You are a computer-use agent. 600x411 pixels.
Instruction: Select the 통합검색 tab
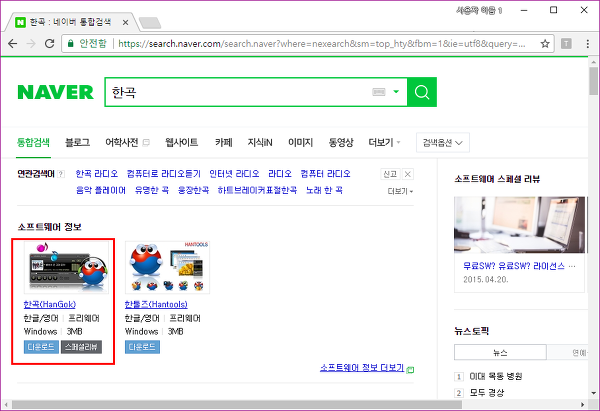pyautogui.click(x=33, y=142)
